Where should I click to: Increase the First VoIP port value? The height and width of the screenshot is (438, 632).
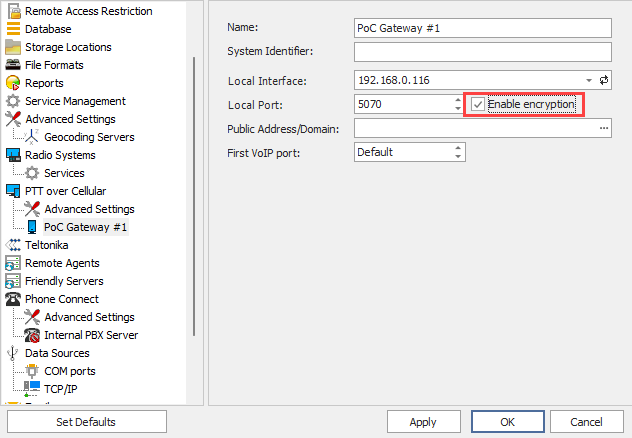coord(458,148)
